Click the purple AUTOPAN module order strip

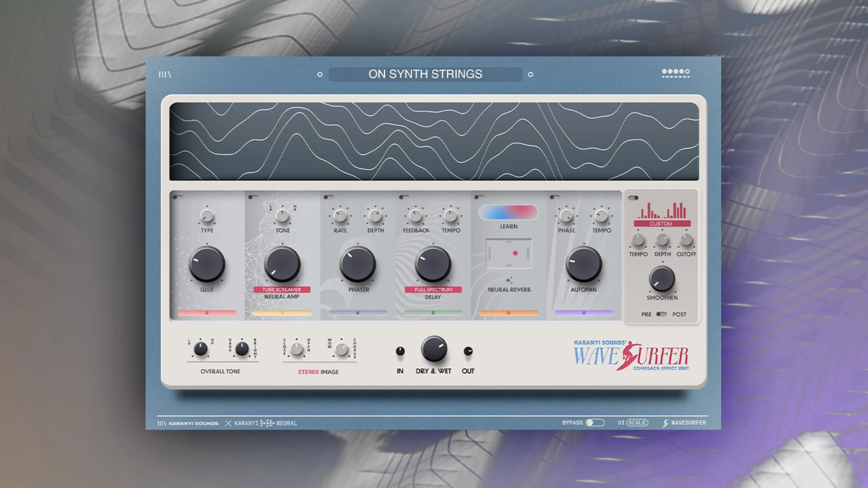(584, 313)
